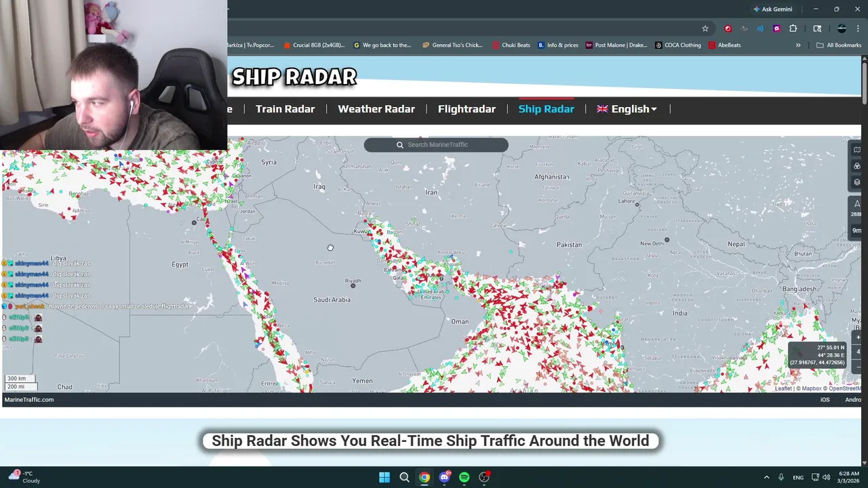
Task: Open the All Bookmarks folder
Action: tap(839, 45)
